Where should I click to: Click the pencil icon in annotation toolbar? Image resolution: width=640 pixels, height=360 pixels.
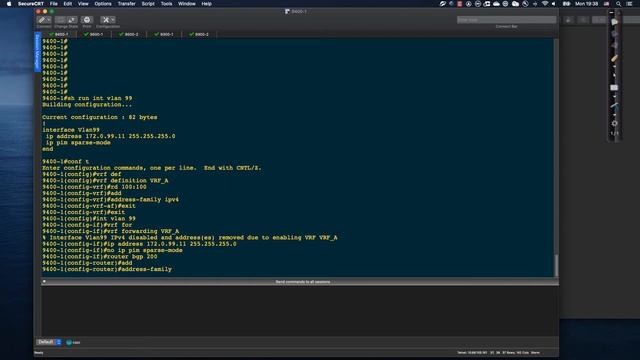point(614,58)
